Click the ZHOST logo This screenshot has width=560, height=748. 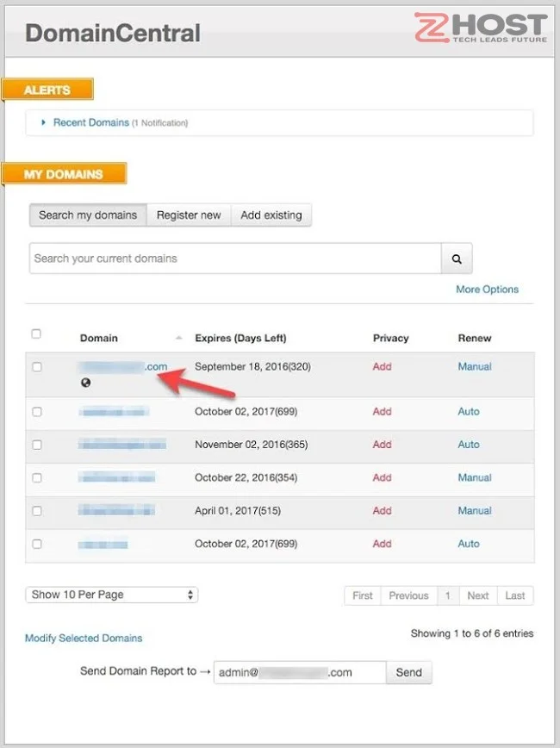pyautogui.click(x=481, y=28)
